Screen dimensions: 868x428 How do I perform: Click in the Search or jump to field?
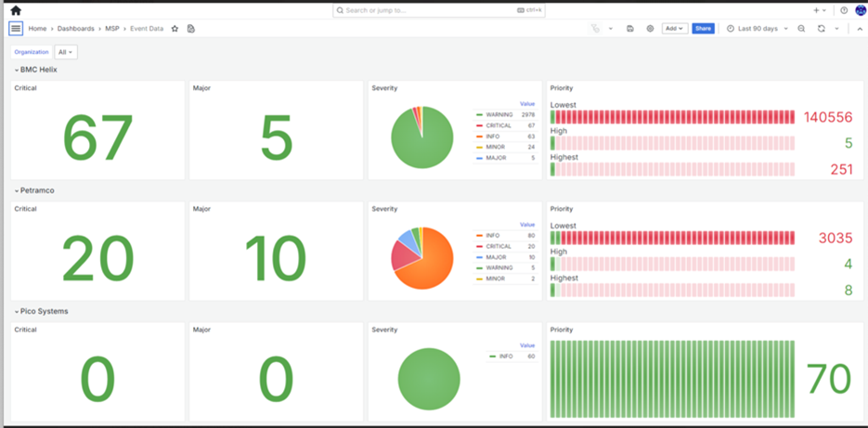(x=439, y=10)
